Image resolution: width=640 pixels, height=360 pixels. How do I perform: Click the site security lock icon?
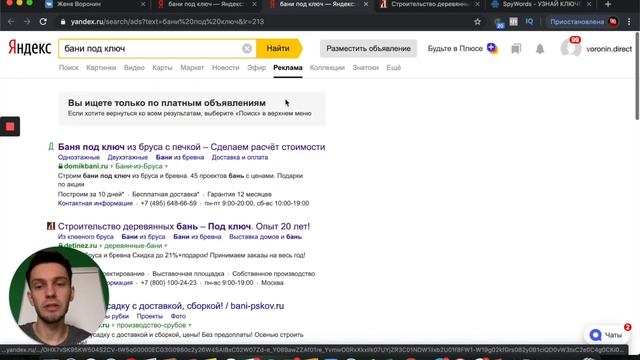[x=63, y=22]
